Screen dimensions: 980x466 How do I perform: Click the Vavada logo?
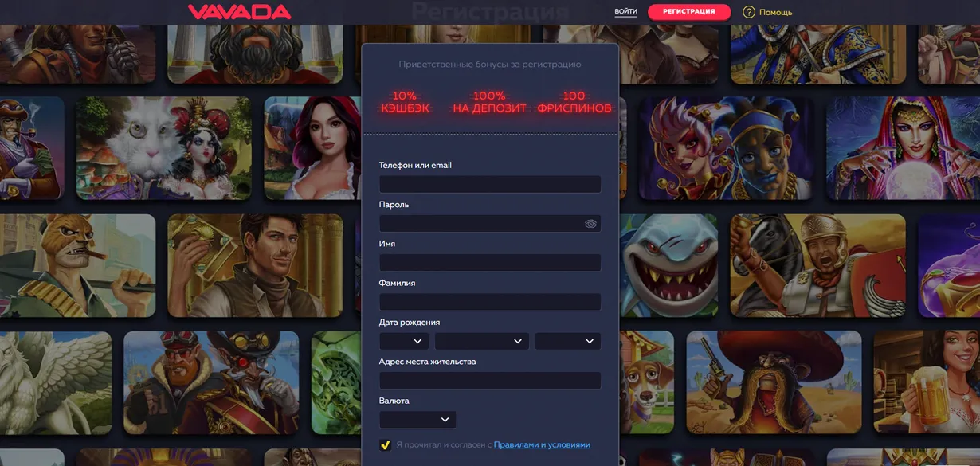[239, 12]
